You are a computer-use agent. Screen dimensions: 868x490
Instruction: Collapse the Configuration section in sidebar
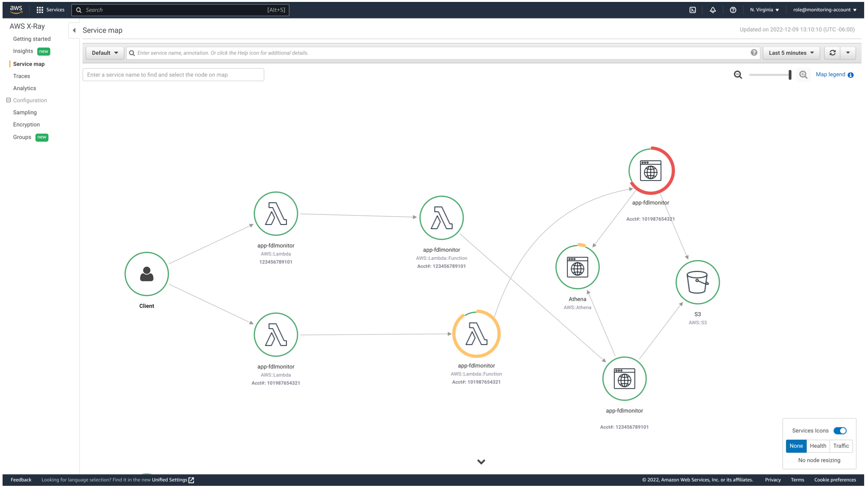tap(8, 100)
